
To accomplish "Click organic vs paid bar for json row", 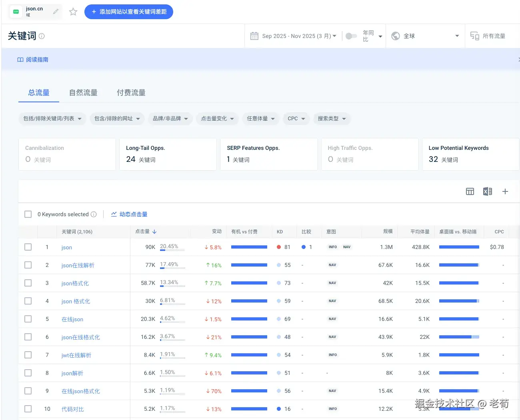I will click(249, 247).
